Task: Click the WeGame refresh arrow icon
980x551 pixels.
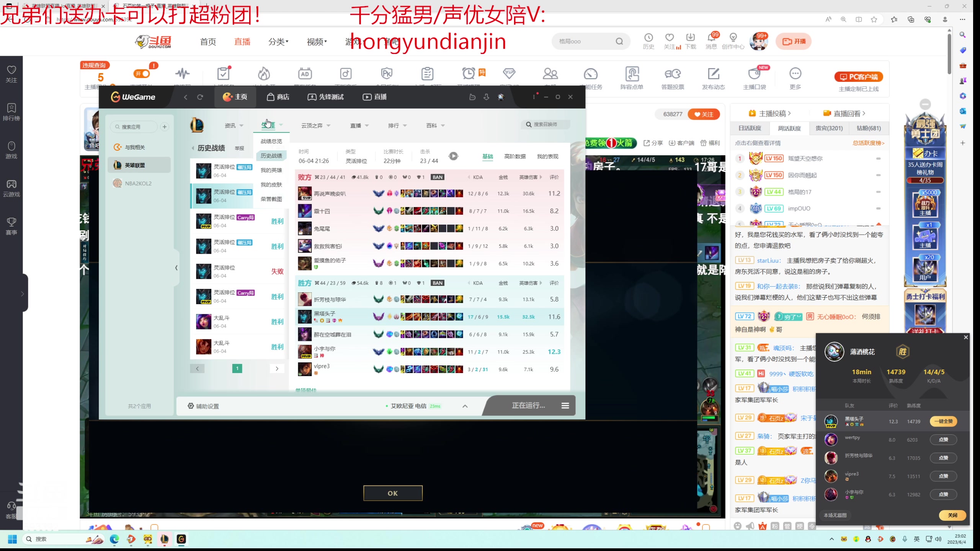Action: coord(200,97)
